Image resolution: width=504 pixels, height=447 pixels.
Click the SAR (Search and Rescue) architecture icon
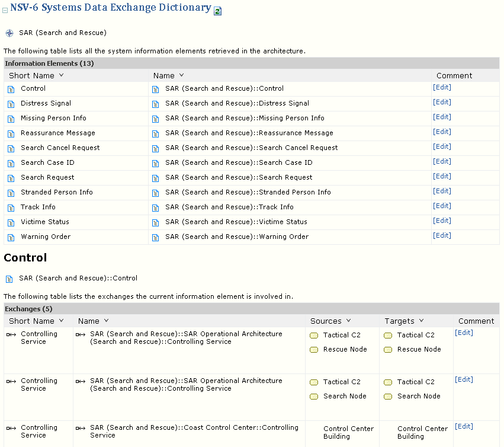pos(9,33)
